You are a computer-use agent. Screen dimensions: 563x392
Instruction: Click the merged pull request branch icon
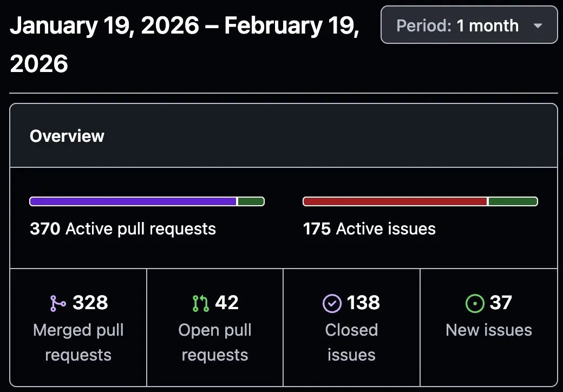pos(58,303)
